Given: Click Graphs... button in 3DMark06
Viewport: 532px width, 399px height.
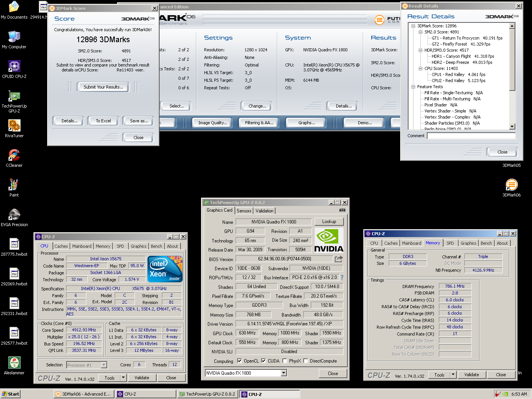Looking at the screenshot, I should [x=307, y=123].
